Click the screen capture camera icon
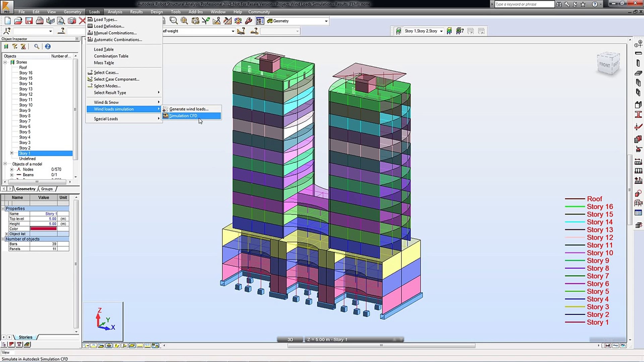 pos(72,21)
